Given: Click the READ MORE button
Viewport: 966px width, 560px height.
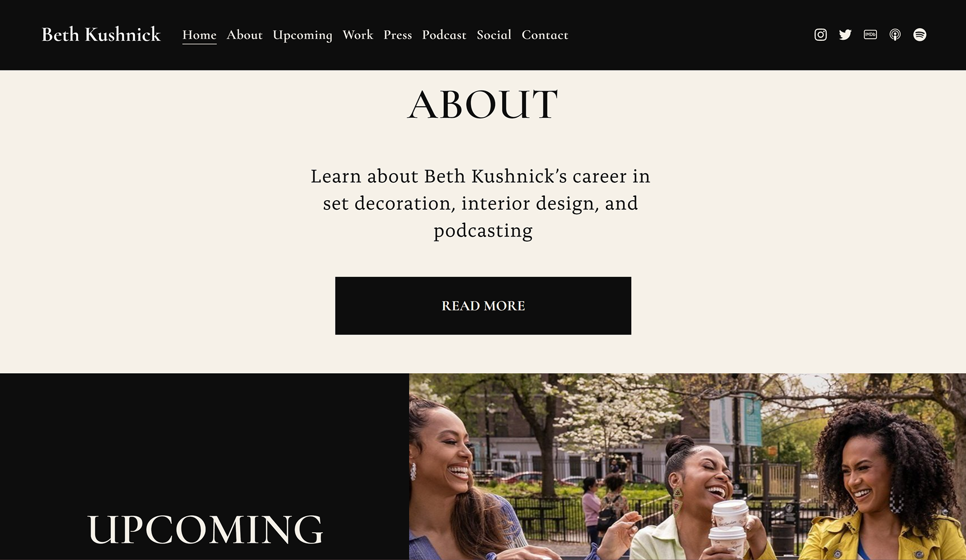Looking at the screenshot, I should [x=483, y=305].
